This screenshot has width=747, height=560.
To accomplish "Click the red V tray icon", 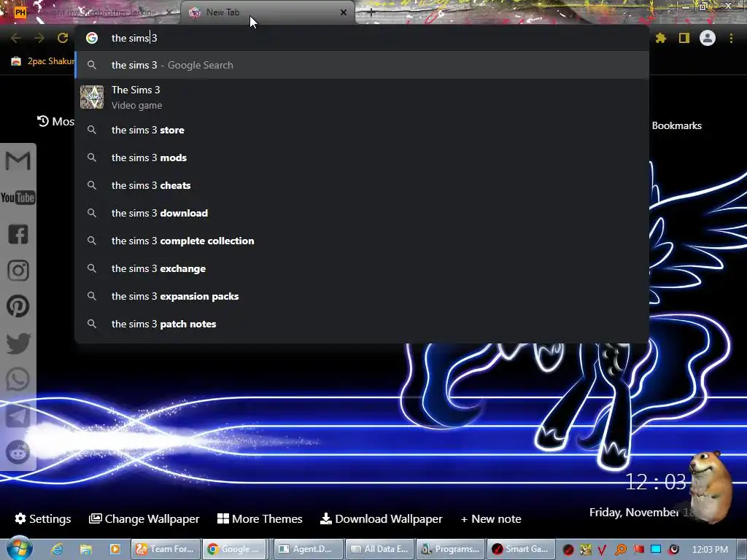I will pyautogui.click(x=602, y=550).
